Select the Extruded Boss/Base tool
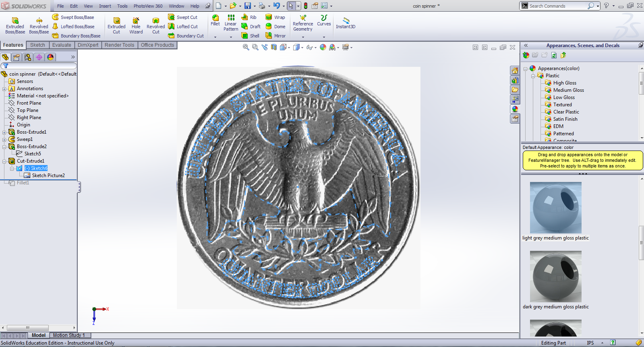644x347 pixels. point(15,26)
